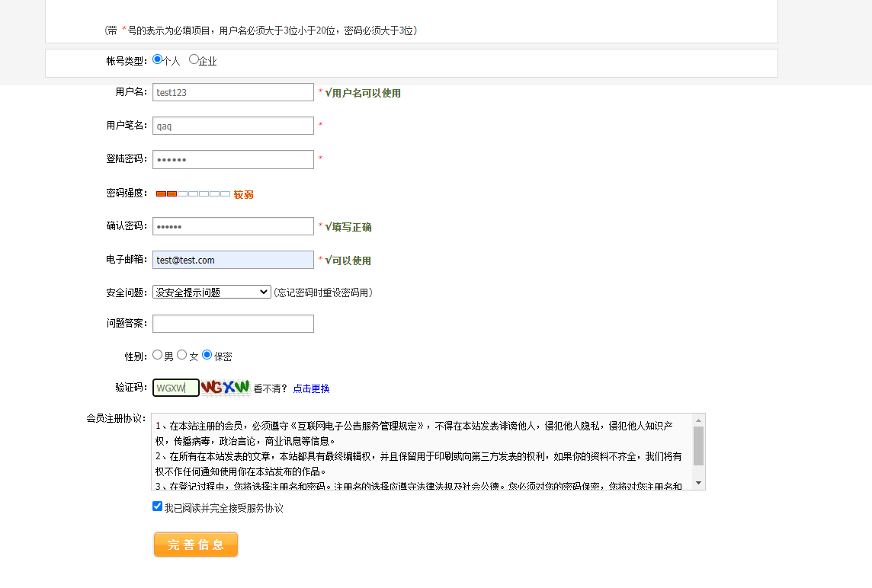This screenshot has width=872, height=588.
Task: Click the 点击更换 link
Action: click(x=311, y=388)
